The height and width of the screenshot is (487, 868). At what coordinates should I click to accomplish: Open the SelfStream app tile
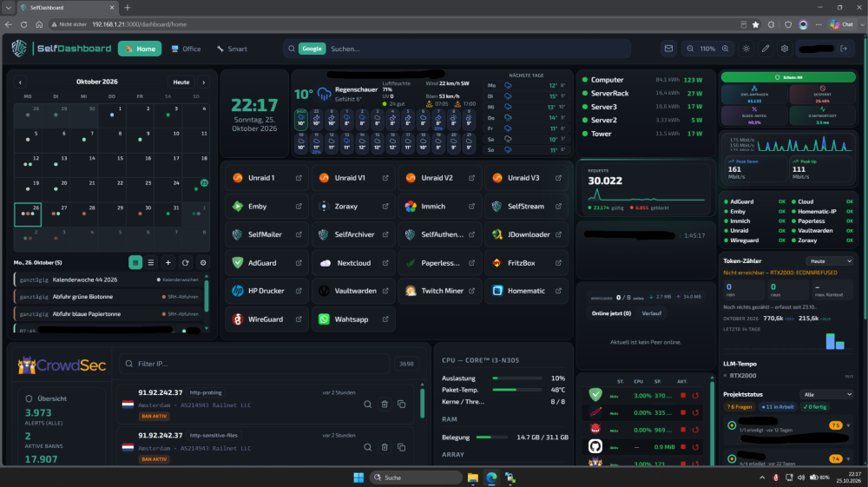pyautogui.click(x=526, y=207)
